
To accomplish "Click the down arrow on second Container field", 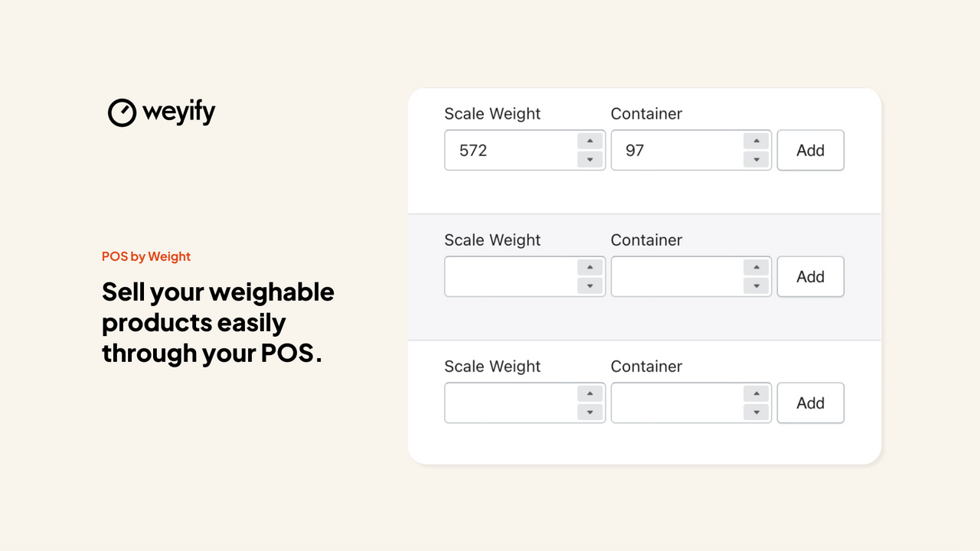I will (x=756, y=286).
